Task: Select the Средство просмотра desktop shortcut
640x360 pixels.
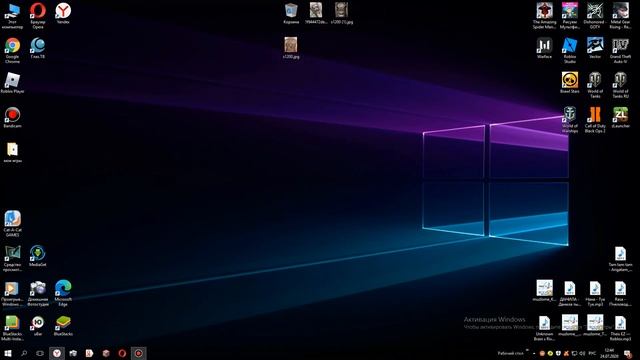Action: (12, 258)
